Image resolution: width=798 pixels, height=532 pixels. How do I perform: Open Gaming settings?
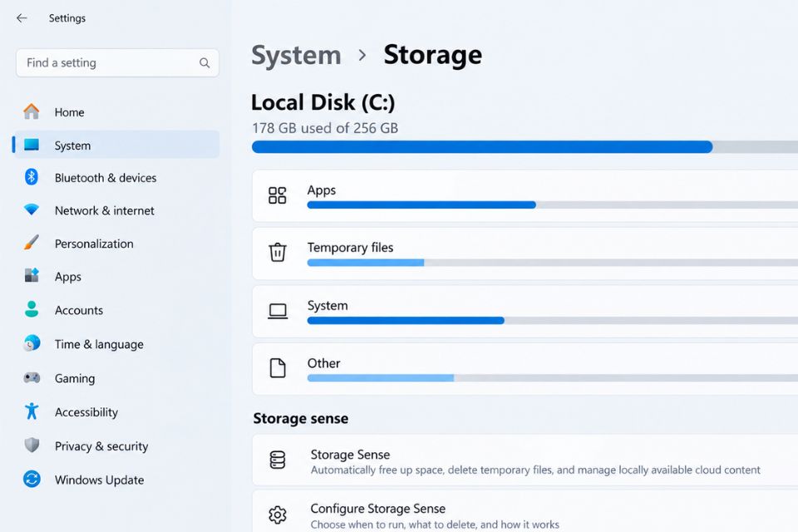75,378
